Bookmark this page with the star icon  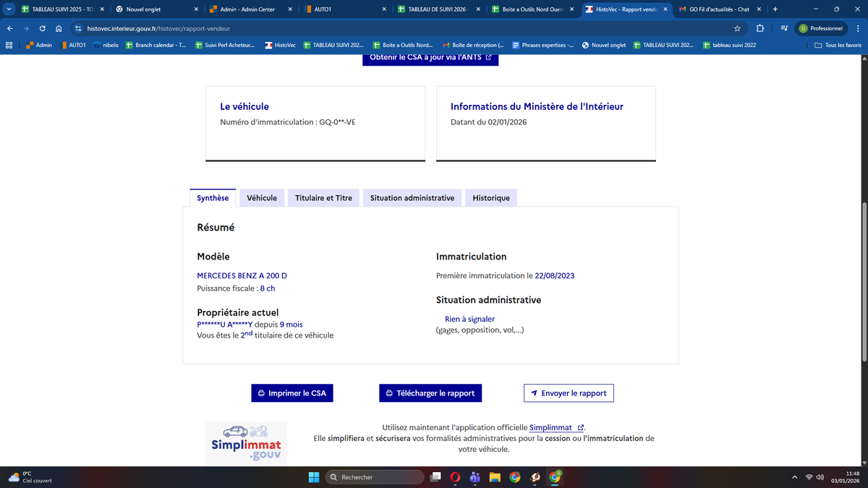(737, 28)
